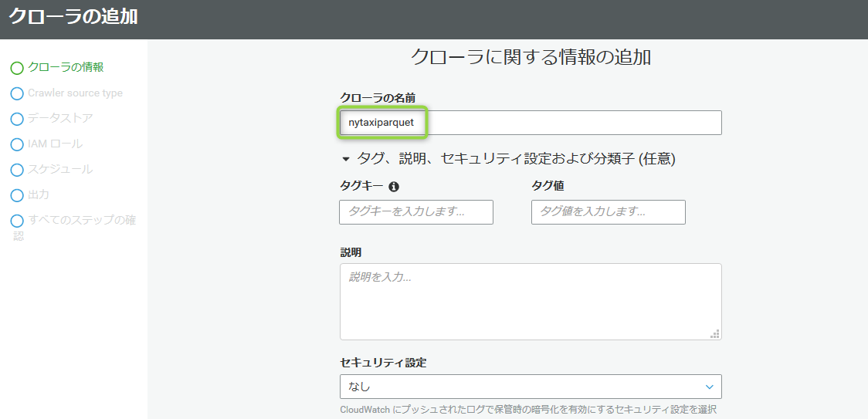Click the クローラに関する情報の追加 heading

(531, 57)
